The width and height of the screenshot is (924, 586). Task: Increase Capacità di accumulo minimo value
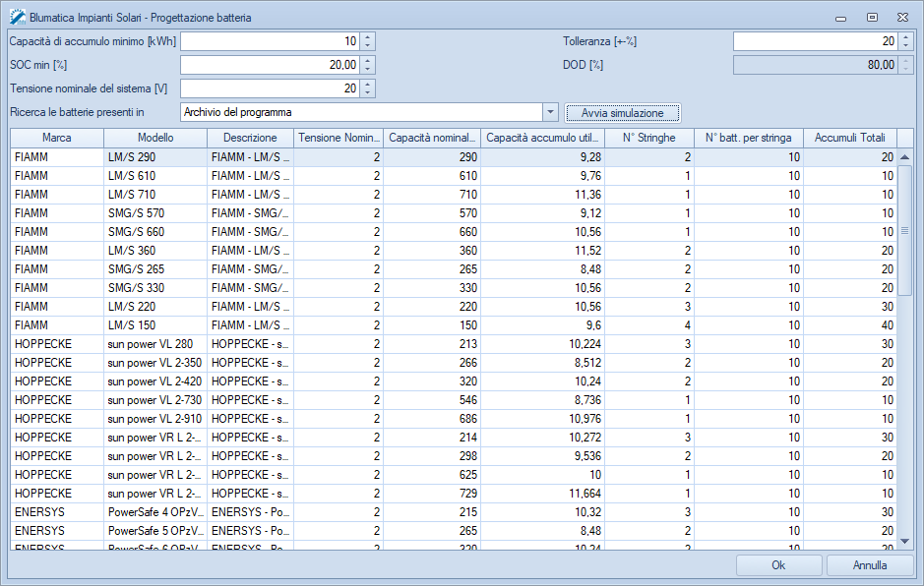[x=368, y=36]
